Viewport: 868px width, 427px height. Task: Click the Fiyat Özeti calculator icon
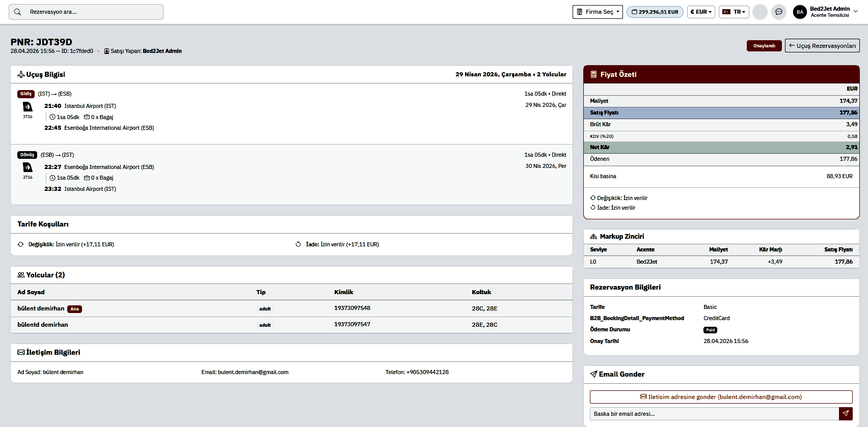[593, 74]
